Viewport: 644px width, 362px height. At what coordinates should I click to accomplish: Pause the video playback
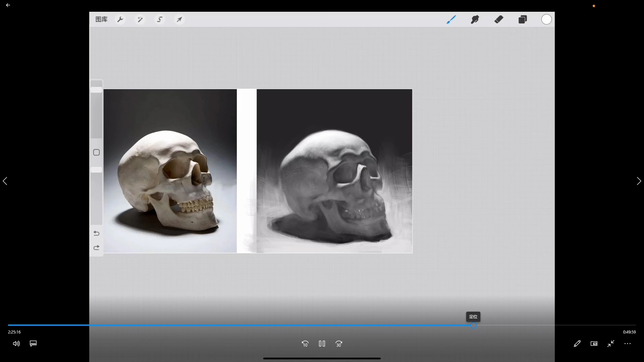(x=322, y=344)
